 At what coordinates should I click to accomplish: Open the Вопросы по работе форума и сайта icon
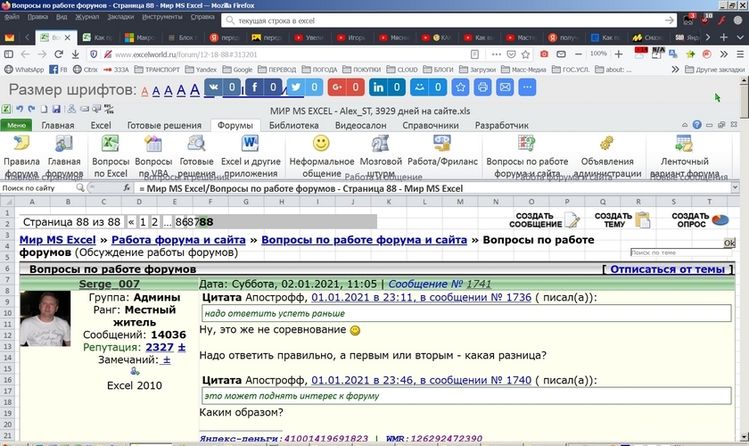tap(527, 143)
